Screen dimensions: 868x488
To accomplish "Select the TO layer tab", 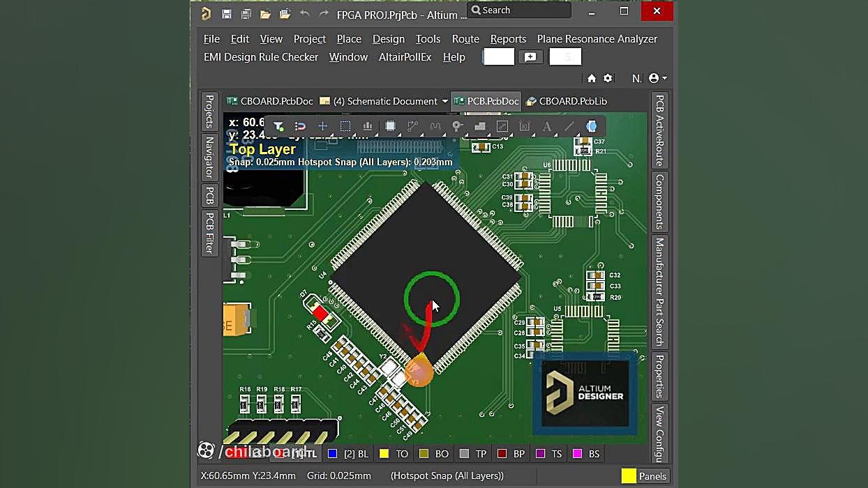I will tap(394, 454).
